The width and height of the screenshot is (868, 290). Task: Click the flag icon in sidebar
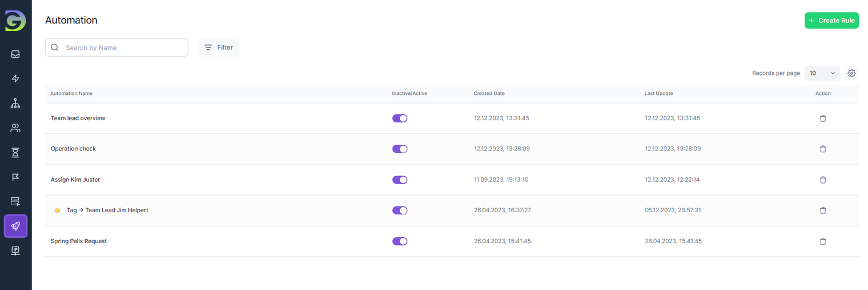pos(15,177)
